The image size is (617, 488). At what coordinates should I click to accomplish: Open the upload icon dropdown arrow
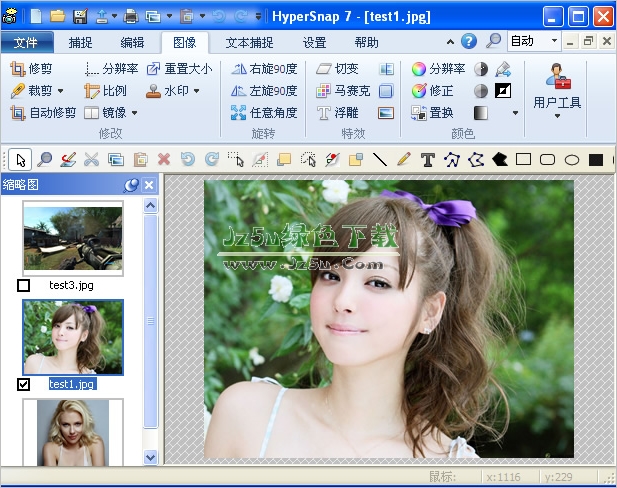(x=114, y=16)
